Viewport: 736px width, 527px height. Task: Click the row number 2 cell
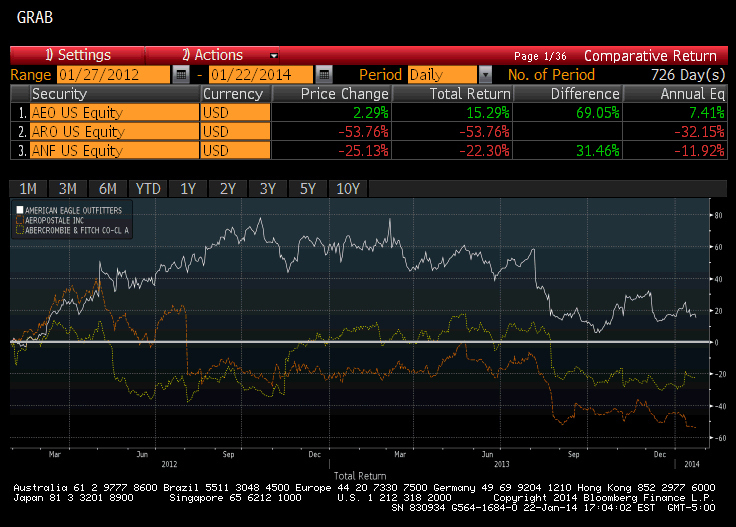coord(20,131)
